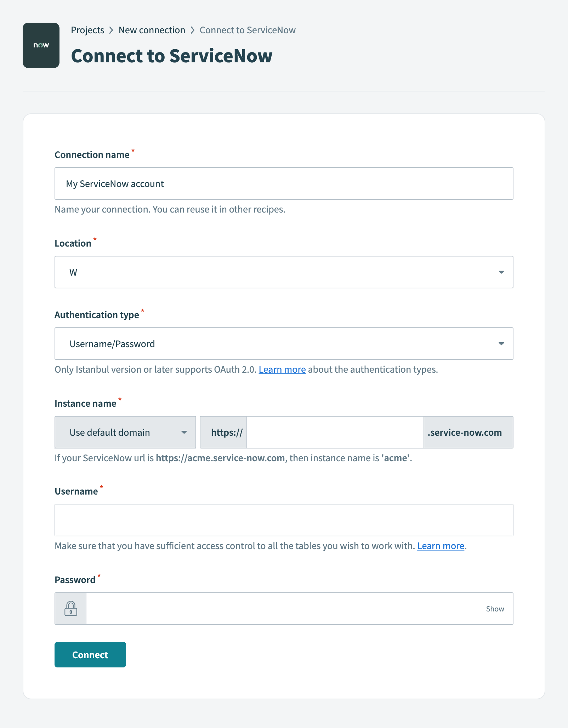Open the Authentication type dropdown
The image size is (568, 728).
[283, 344]
